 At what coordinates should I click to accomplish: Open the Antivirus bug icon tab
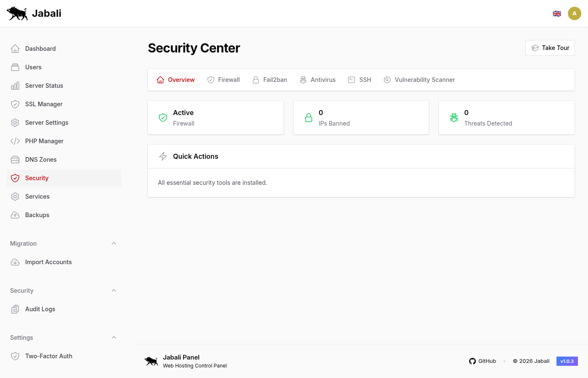point(303,79)
